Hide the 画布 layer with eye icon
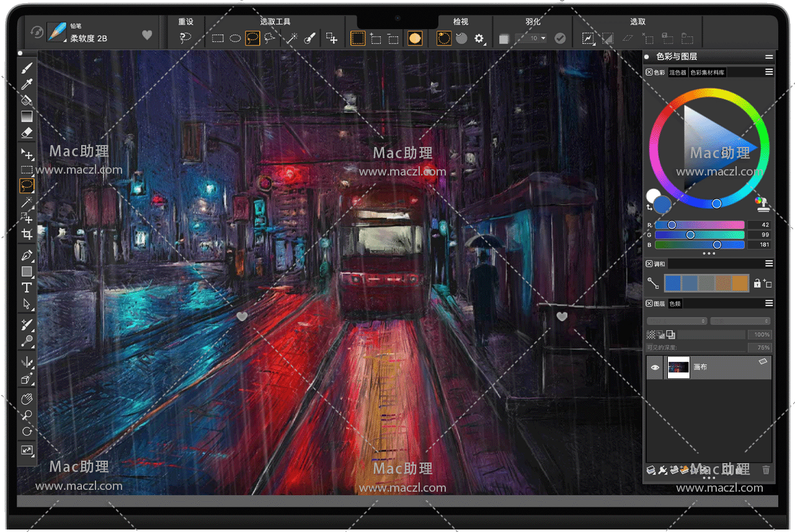795x532 pixels. click(x=655, y=368)
